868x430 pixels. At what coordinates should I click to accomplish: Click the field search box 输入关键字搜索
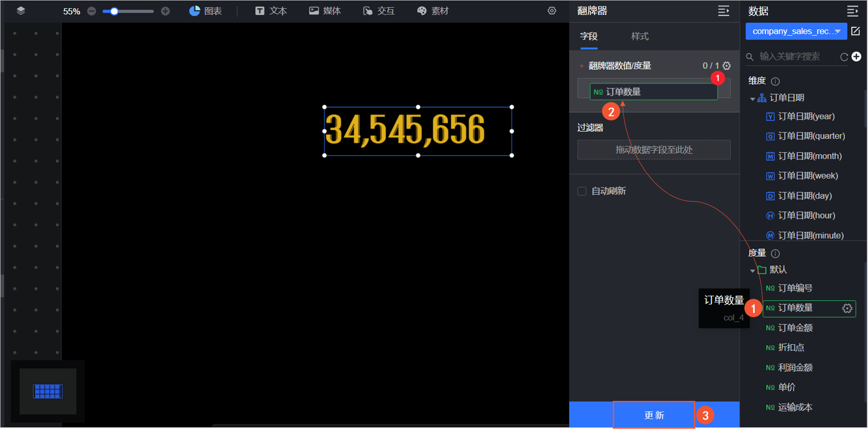(796, 56)
